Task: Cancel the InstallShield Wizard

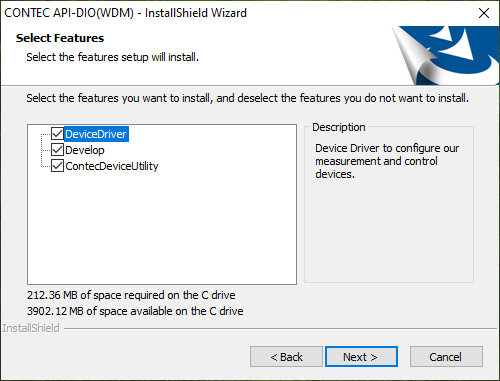Action: [446, 357]
